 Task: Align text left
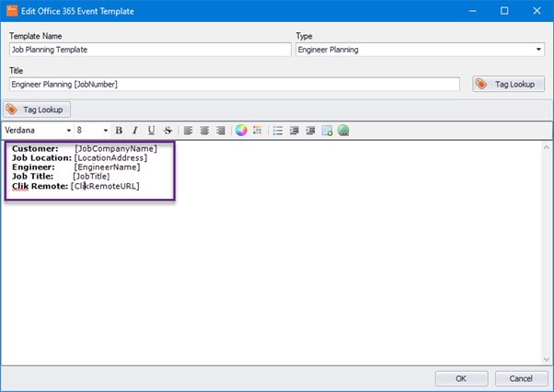pyautogui.click(x=189, y=131)
